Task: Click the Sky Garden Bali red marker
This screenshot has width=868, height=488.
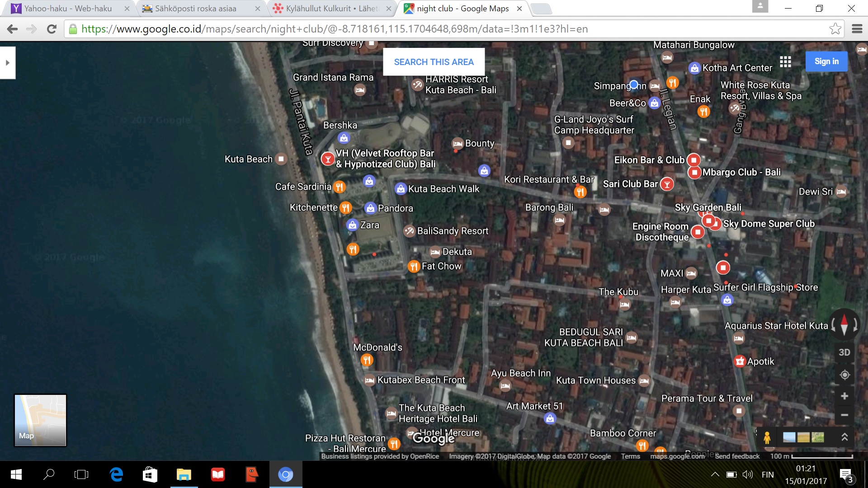Action: [708, 221]
